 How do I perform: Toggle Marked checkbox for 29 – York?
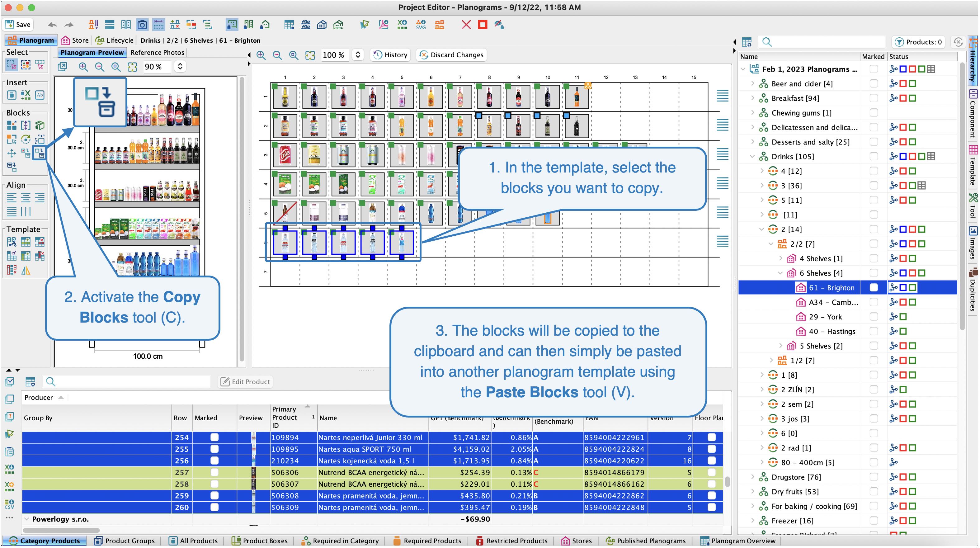[x=874, y=317]
